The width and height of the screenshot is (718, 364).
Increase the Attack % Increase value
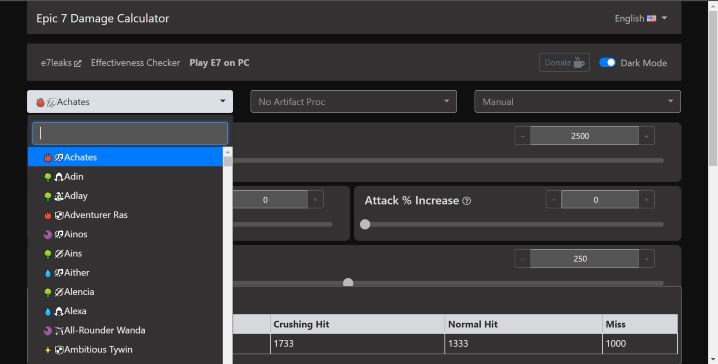pyautogui.click(x=647, y=200)
